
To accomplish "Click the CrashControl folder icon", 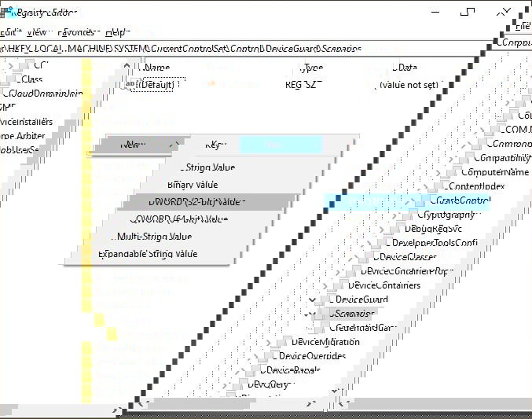I will click(421, 200).
